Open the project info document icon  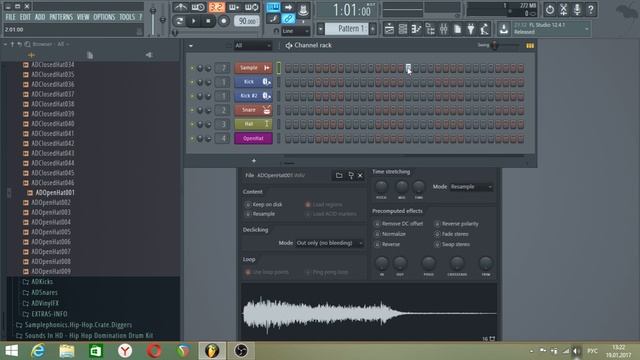(x=458, y=29)
